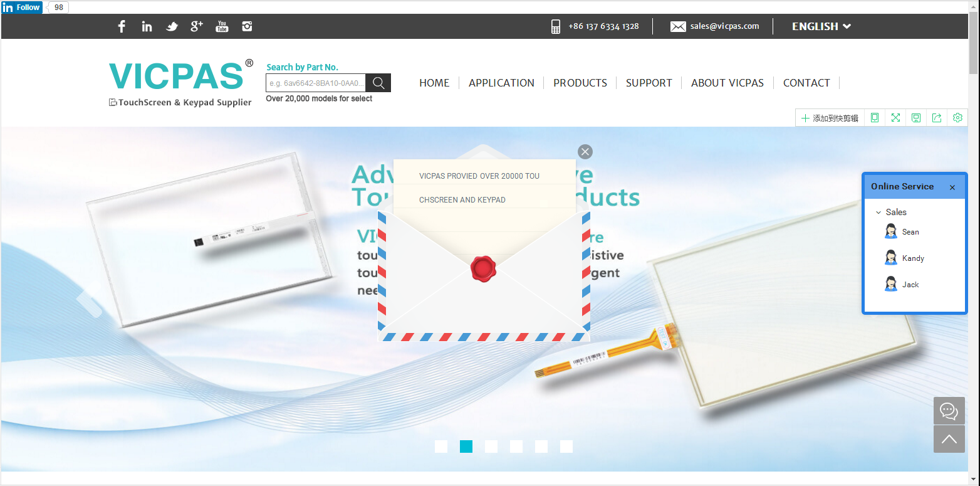Click 'CHSCREEN AND KEYPAD' letter text

(x=462, y=200)
